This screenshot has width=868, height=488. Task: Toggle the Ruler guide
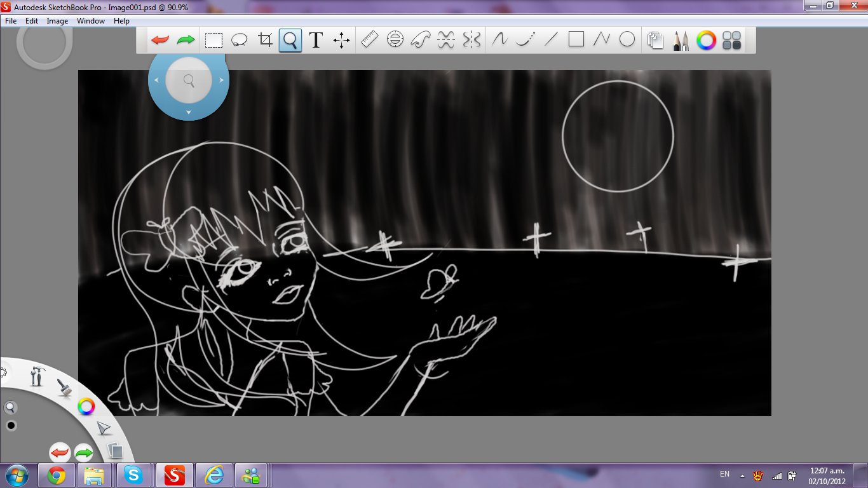point(369,40)
